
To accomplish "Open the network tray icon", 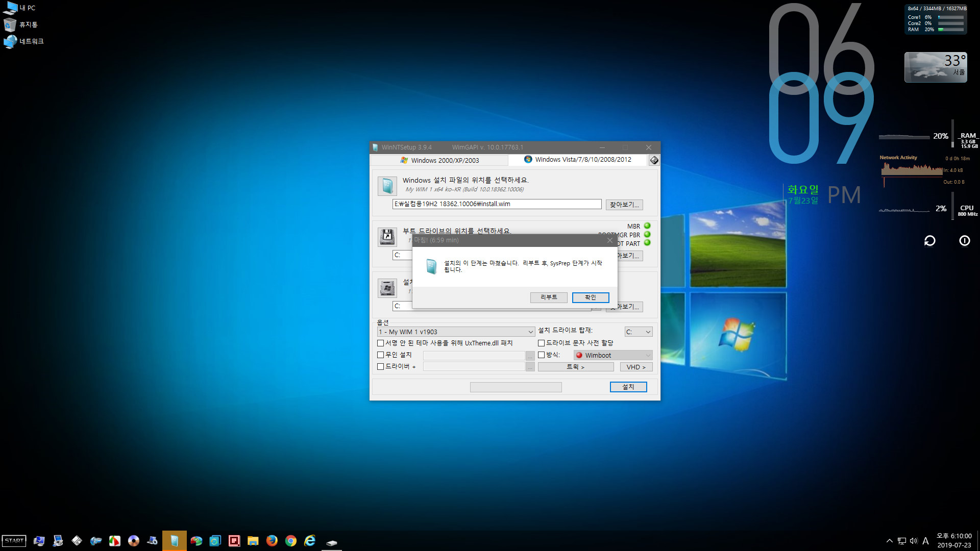I will pos(902,541).
